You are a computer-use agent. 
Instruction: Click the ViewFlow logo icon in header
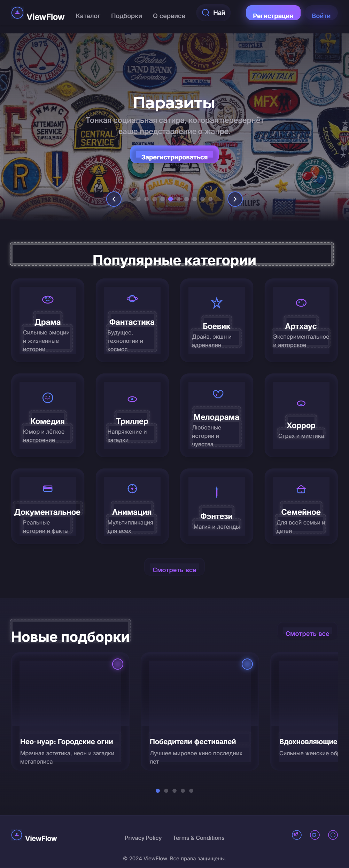(17, 13)
